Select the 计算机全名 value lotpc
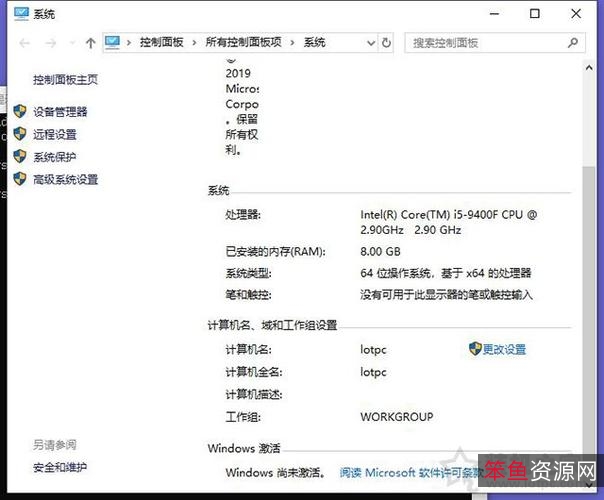The height and width of the screenshot is (500, 604). [x=373, y=372]
